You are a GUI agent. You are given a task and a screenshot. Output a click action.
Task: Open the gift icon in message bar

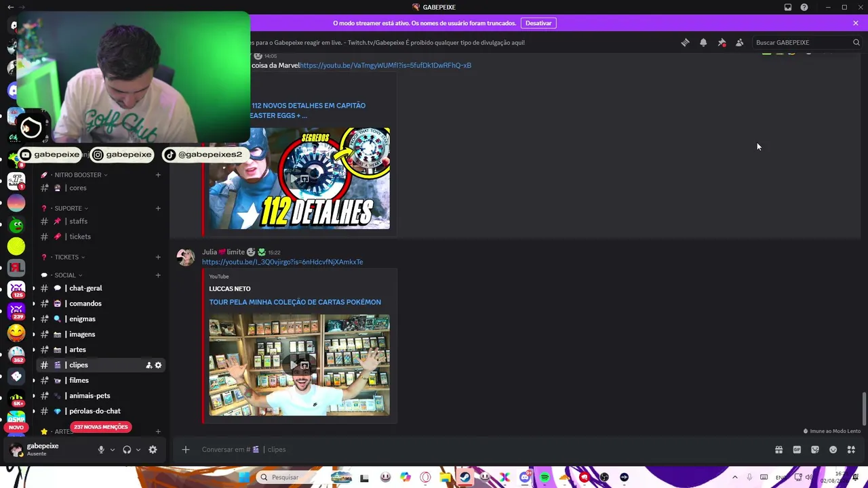pos(778,449)
